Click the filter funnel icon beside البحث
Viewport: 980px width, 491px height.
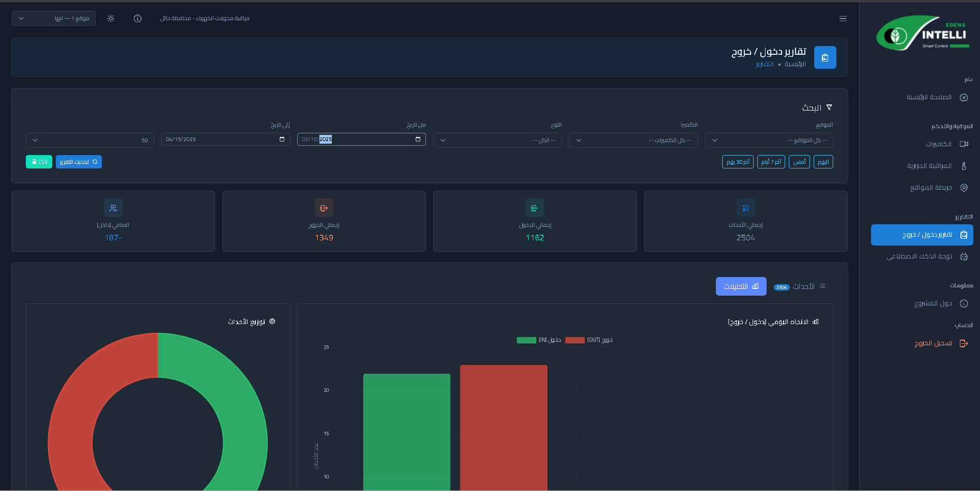click(829, 108)
